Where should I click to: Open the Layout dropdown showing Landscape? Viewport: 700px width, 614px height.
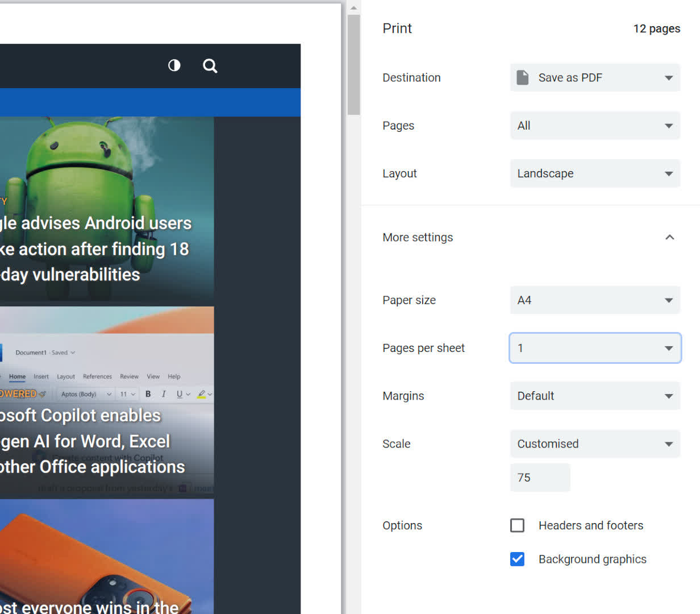coord(595,173)
